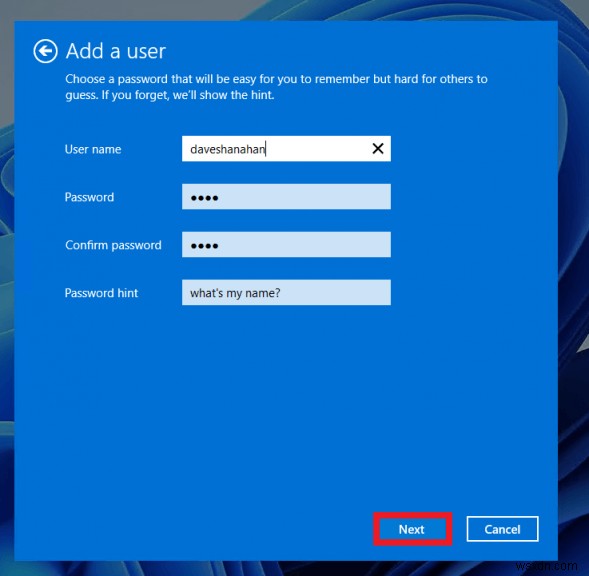Click the 'Choose a password' instruction text

click(276, 87)
